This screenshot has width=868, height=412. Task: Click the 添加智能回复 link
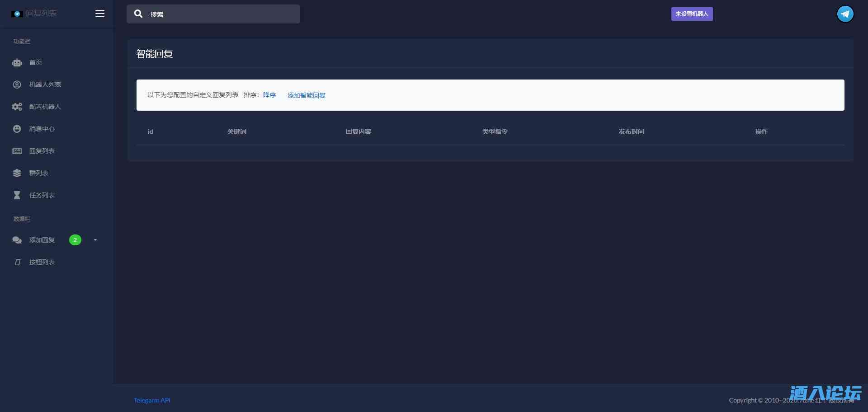pyautogui.click(x=307, y=95)
